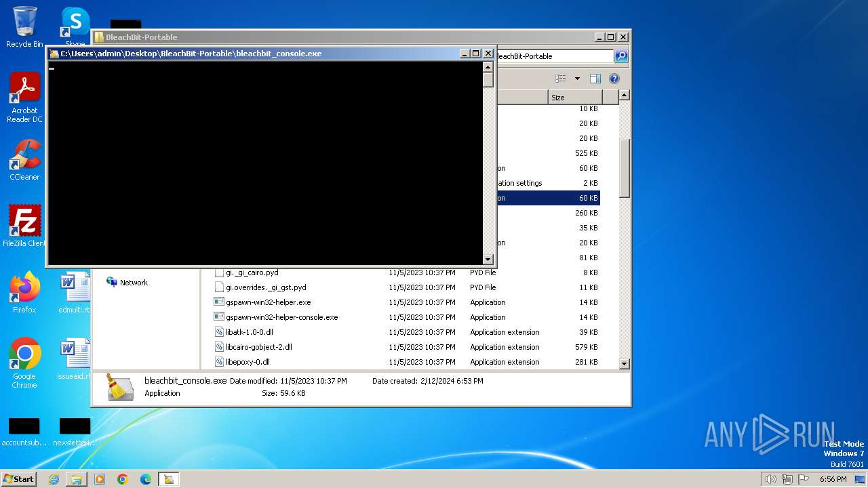Screen dimensions: 868x488
Task: Open the Explorer help question-mark icon
Action: [x=614, y=79]
